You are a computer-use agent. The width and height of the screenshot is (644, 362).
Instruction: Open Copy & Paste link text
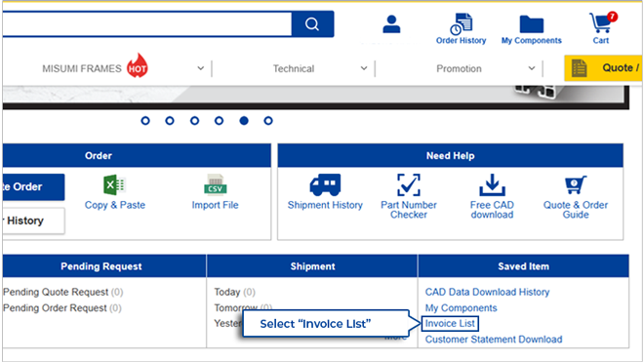click(x=115, y=205)
